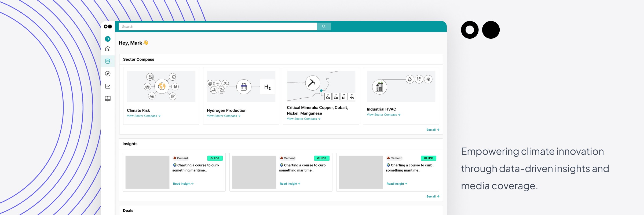Open the second insight's grey thumbnail
Image resolution: width=644 pixels, height=215 pixels.
pyautogui.click(x=254, y=172)
